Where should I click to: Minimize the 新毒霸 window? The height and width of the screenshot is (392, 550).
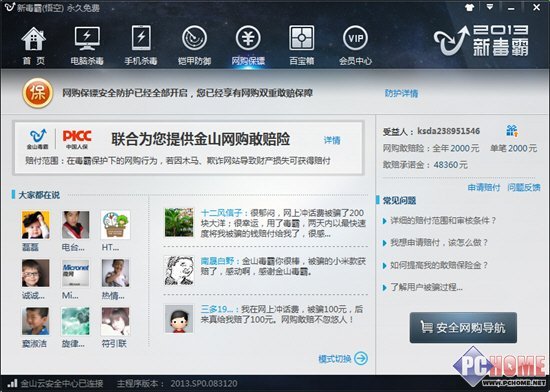pyautogui.click(x=512, y=8)
